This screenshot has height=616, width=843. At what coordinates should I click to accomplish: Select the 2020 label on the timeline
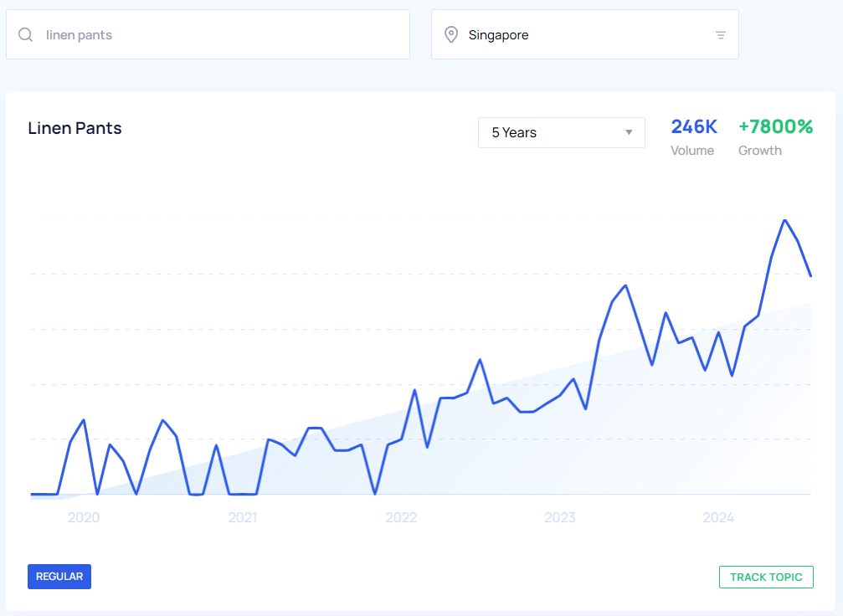click(x=84, y=518)
